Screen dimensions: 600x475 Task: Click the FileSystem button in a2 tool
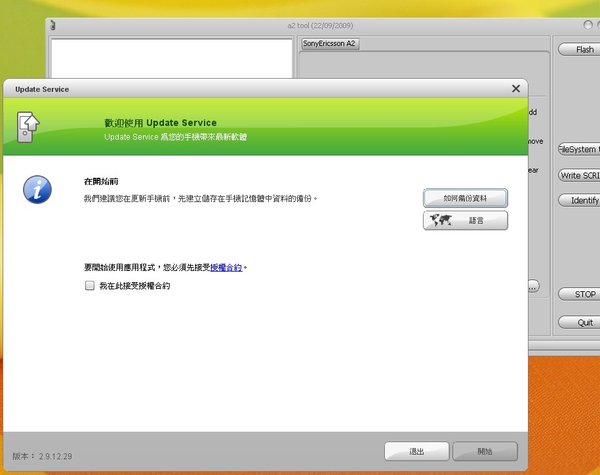pyautogui.click(x=579, y=149)
